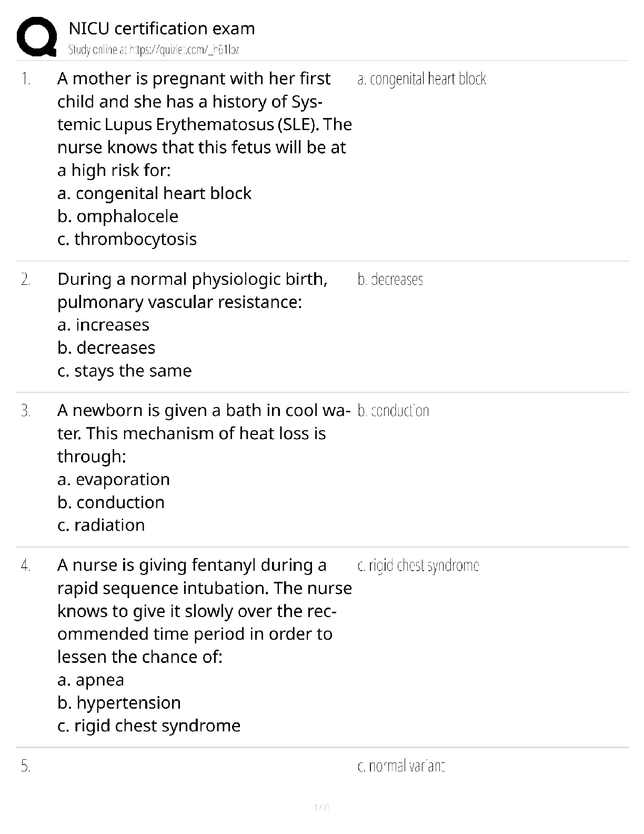
Task: Choose option 'c. stays the same'
Action: point(125,371)
